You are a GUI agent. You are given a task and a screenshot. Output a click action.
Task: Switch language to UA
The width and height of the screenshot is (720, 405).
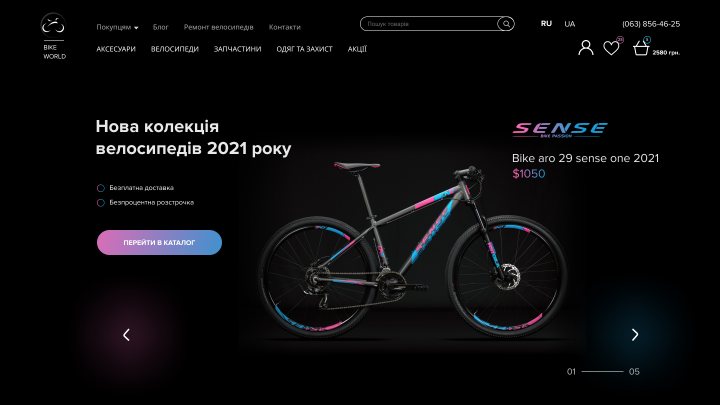(569, 24)
